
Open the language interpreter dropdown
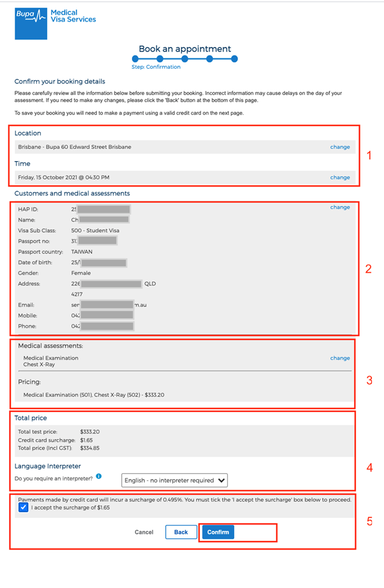[x=174, y=480]
